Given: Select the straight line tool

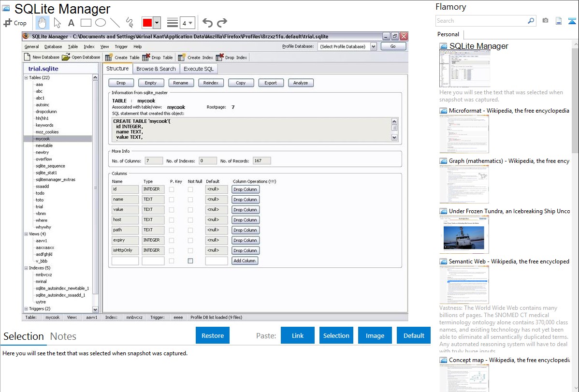Looking at the screenshot, I should pos(115,23).
